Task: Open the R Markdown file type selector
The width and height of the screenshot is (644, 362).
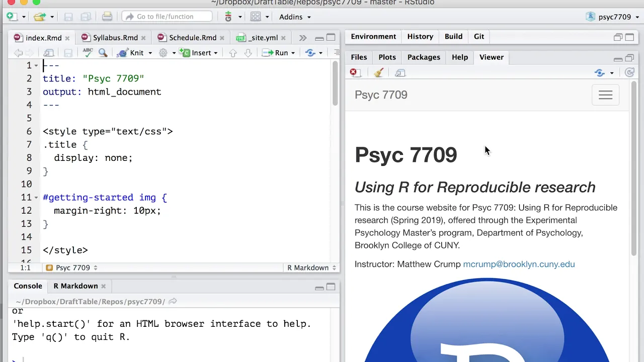Action: (311, 267)
